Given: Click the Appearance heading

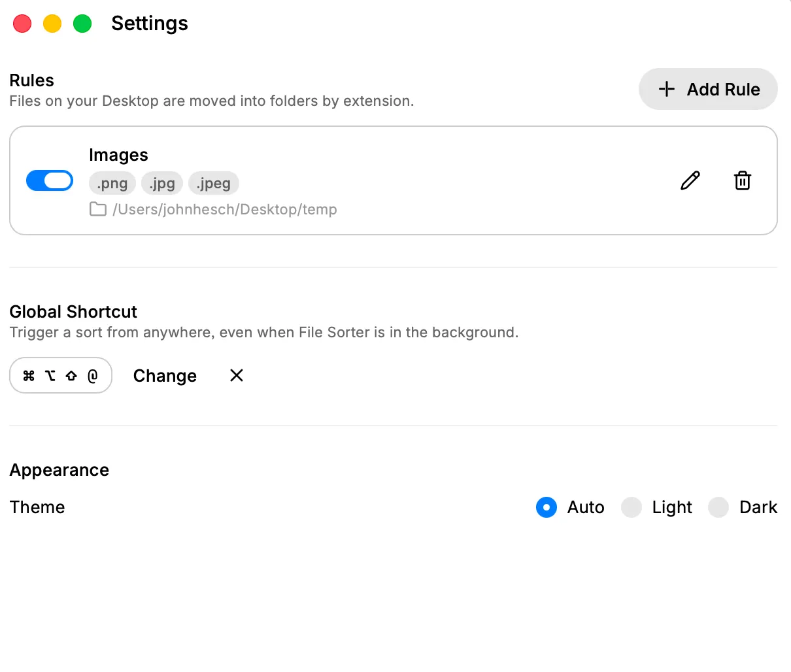Looking at the screenshot, I should pos(59,470).
